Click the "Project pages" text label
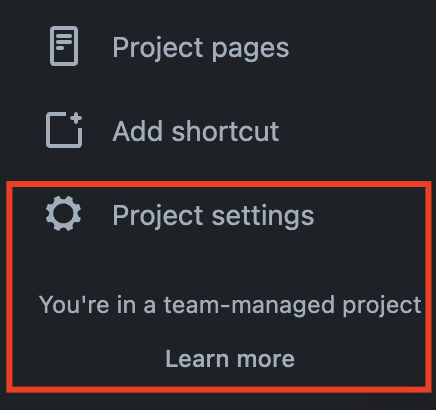 pyautogui.click(x=201, y=48)
